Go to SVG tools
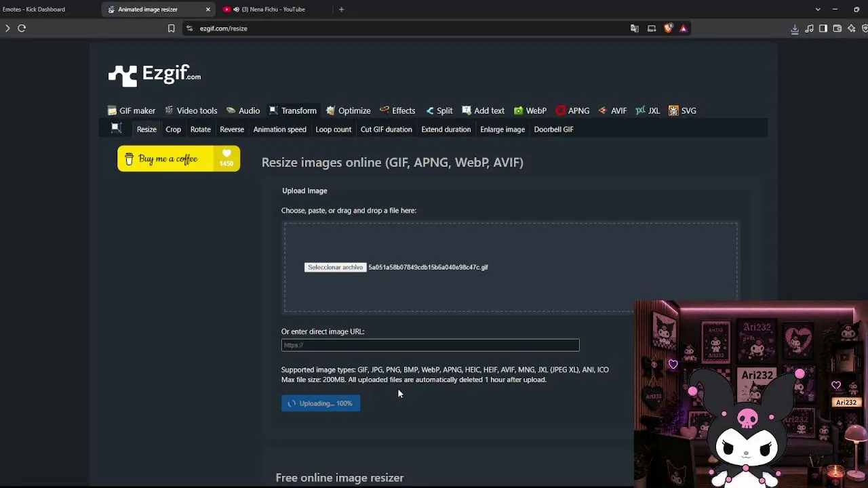Image resolution: width=868 pixels, height=488 pixels. (682, 110)
